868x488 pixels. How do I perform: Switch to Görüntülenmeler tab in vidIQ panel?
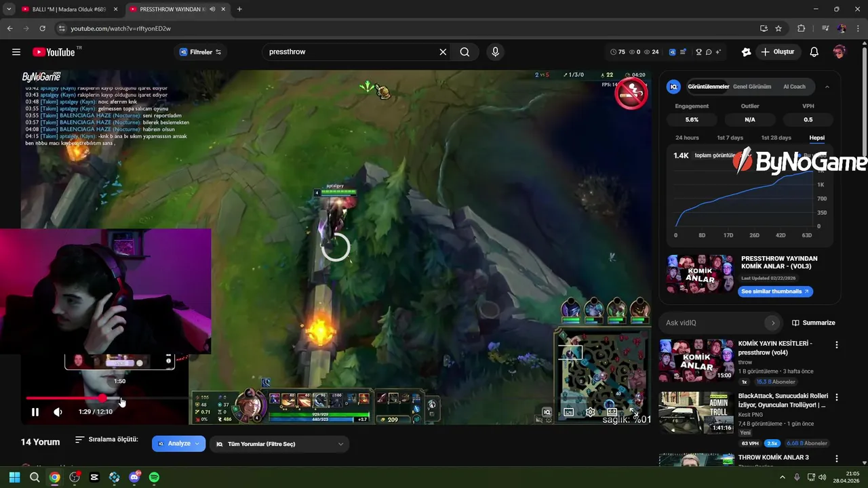click(709, 87)
